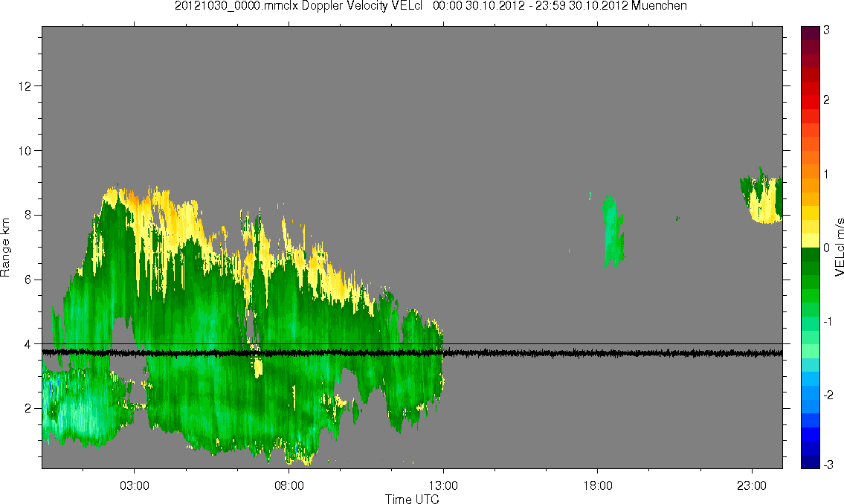Click the orange colorbar segment near 1
844x504 pixels.
pyautogui.click(x=811, y=171)
